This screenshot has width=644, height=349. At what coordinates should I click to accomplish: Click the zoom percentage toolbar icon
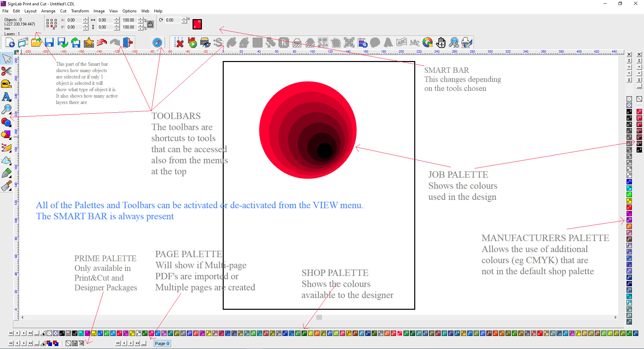click(454, 43)
